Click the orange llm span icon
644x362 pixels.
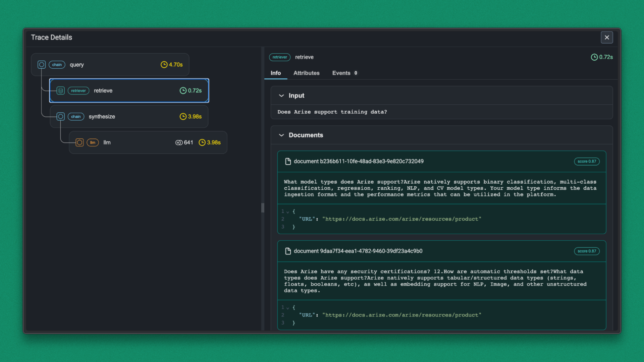[x=79, y=142]
